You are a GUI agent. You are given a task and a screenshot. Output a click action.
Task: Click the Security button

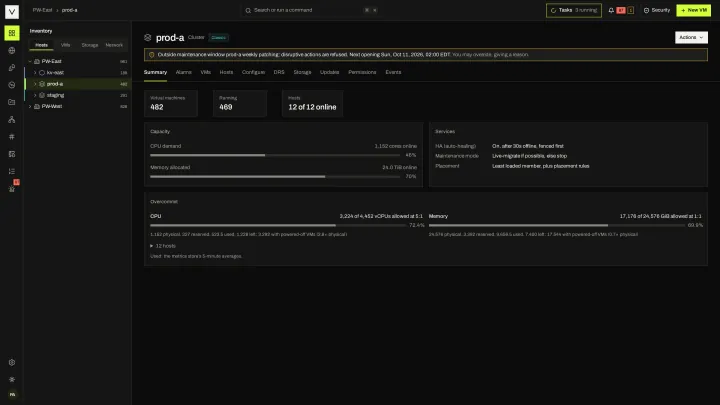click(x=657, y=10)
